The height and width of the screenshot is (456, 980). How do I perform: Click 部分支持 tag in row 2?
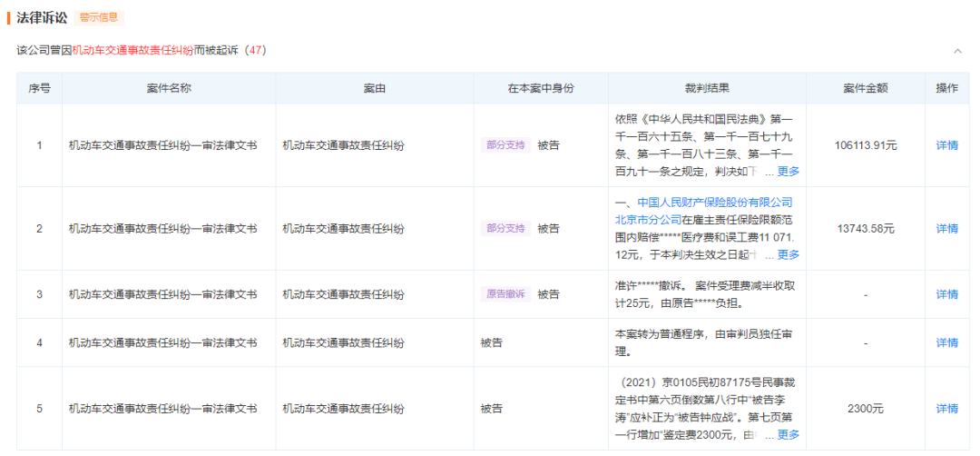click(505, 229)
